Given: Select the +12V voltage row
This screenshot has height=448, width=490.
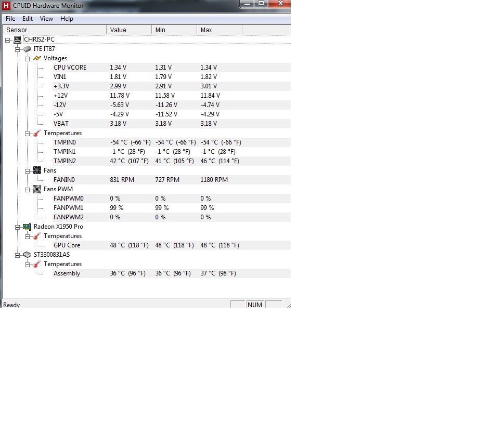Looking at the screenshot, I should click(172, 96).
